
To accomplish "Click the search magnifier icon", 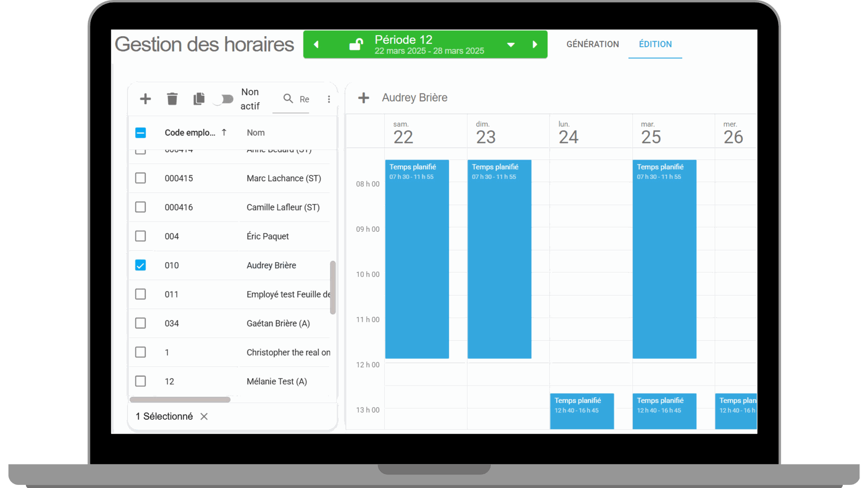I will coord(288,99).
